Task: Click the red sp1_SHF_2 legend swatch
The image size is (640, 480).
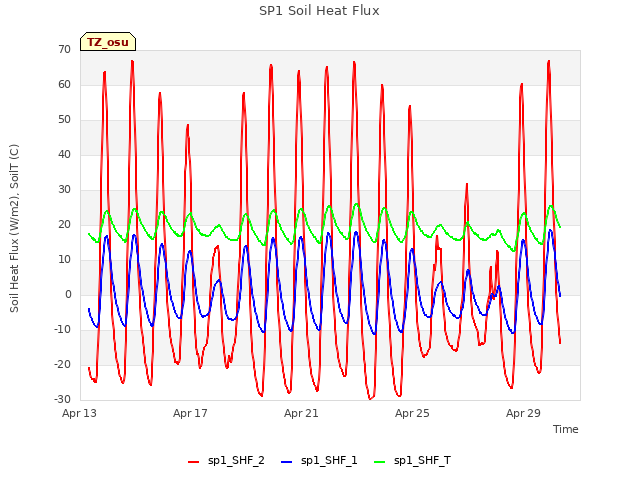Action: coord(193,462)
